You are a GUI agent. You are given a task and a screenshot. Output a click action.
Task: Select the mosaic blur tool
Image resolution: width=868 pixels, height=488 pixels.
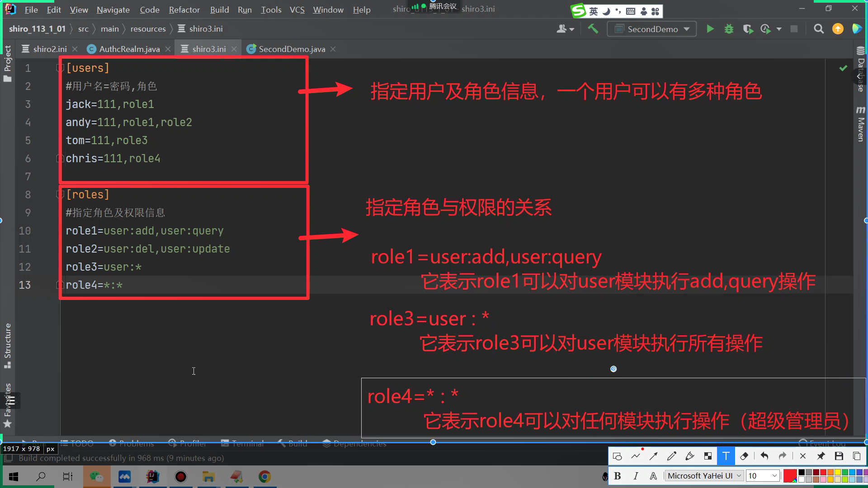pyautogui.click(x=708, y=456)
